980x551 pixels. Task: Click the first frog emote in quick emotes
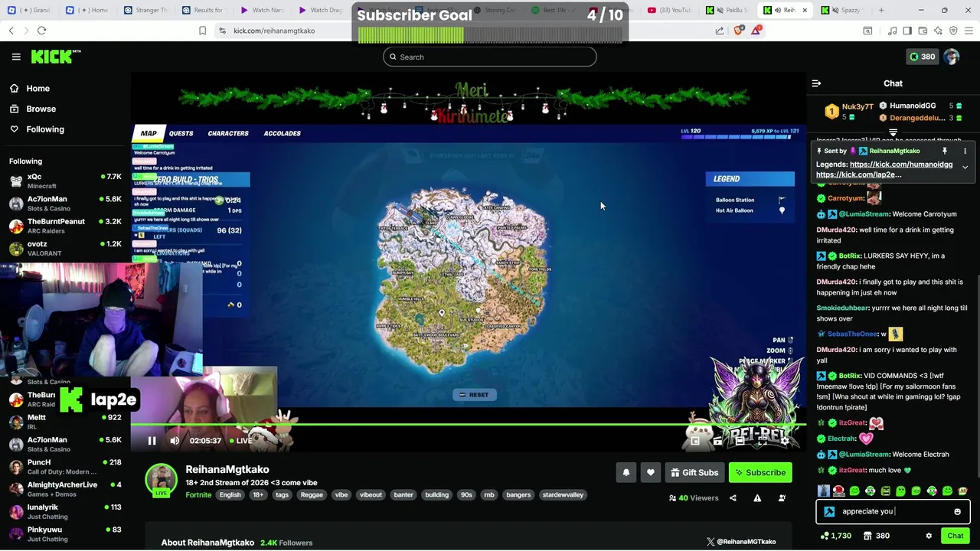pyautogui.click(x=854, y=491)
